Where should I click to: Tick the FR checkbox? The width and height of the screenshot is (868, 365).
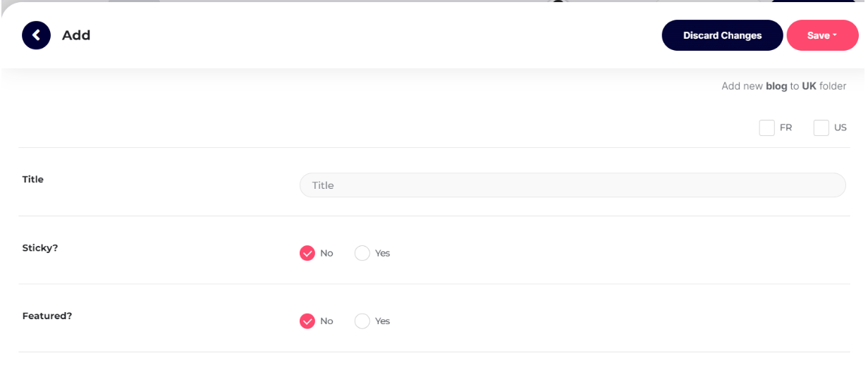[x=767, y=128]
